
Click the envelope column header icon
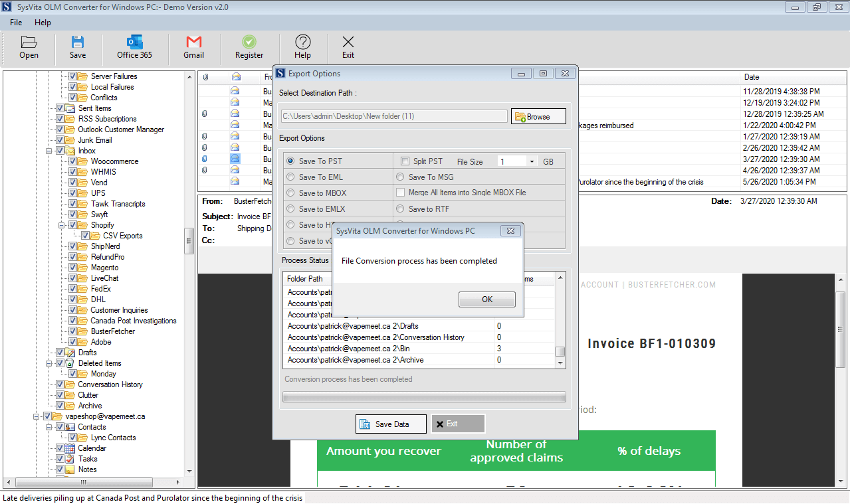pos(235,77)
